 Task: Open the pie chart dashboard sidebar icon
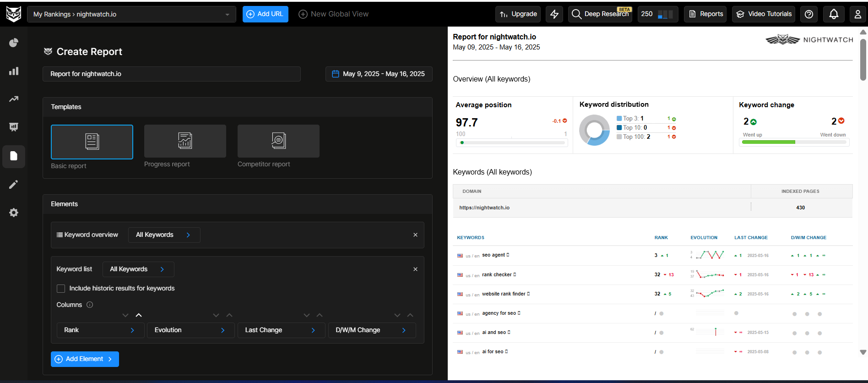[x=14, y=43]
